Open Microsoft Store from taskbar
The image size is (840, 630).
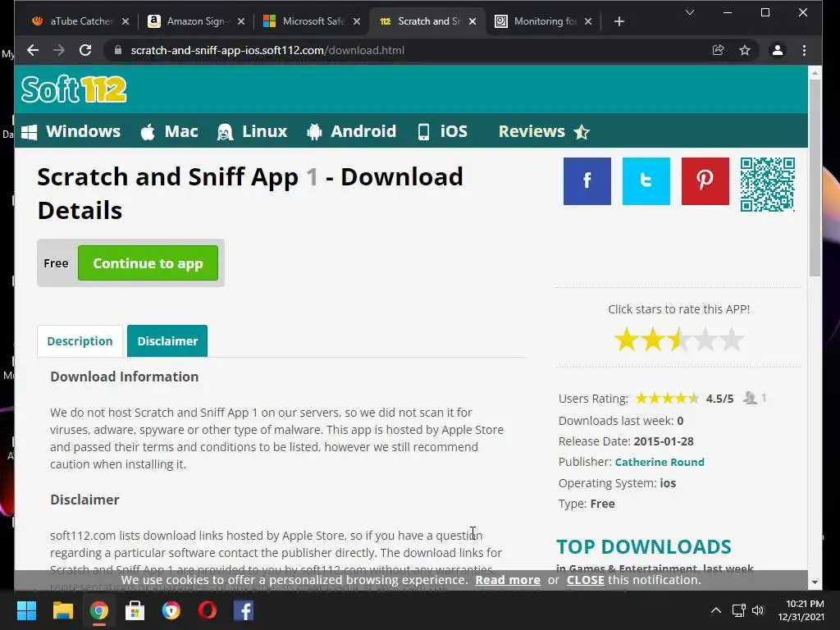pos(135,610)
